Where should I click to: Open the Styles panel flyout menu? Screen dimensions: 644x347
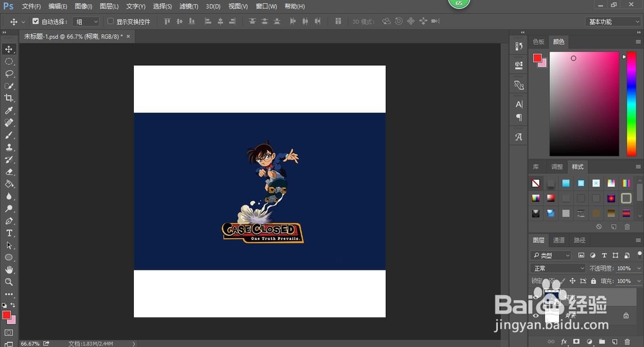tap(638, 167)
